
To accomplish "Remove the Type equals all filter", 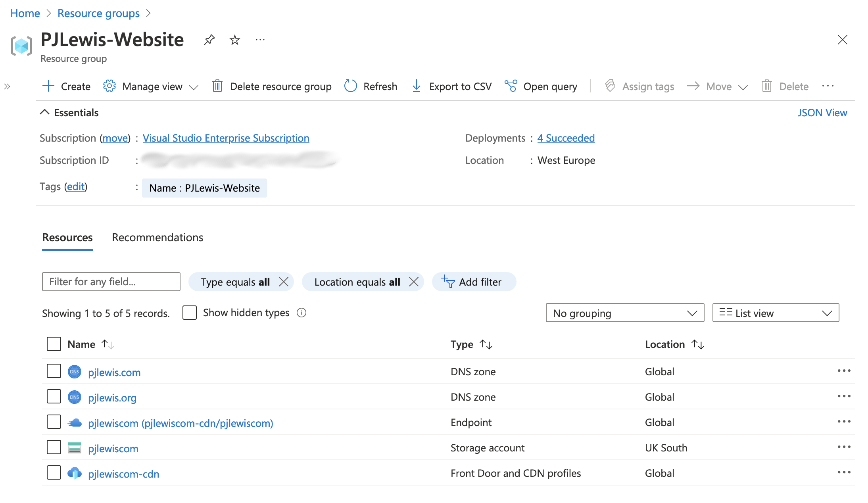I will [x=284, y=282].
